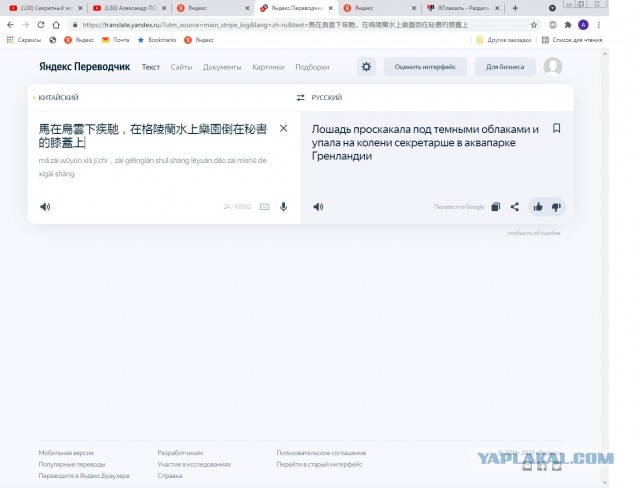The image size is (640, 488).
Task: Click the browser address bar
Action: click(302, 25)
